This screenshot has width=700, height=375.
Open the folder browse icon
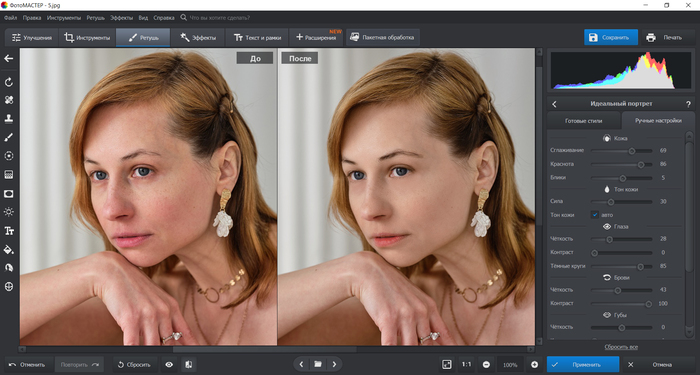(x=318, y=364)
